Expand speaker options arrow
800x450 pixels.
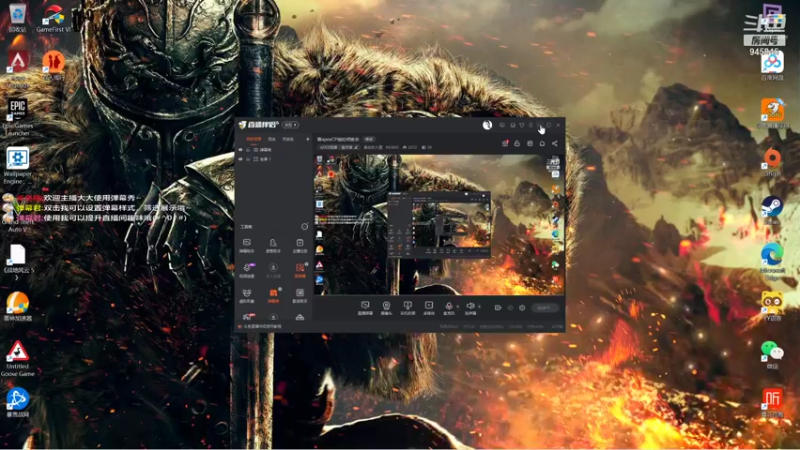(479, 307)
